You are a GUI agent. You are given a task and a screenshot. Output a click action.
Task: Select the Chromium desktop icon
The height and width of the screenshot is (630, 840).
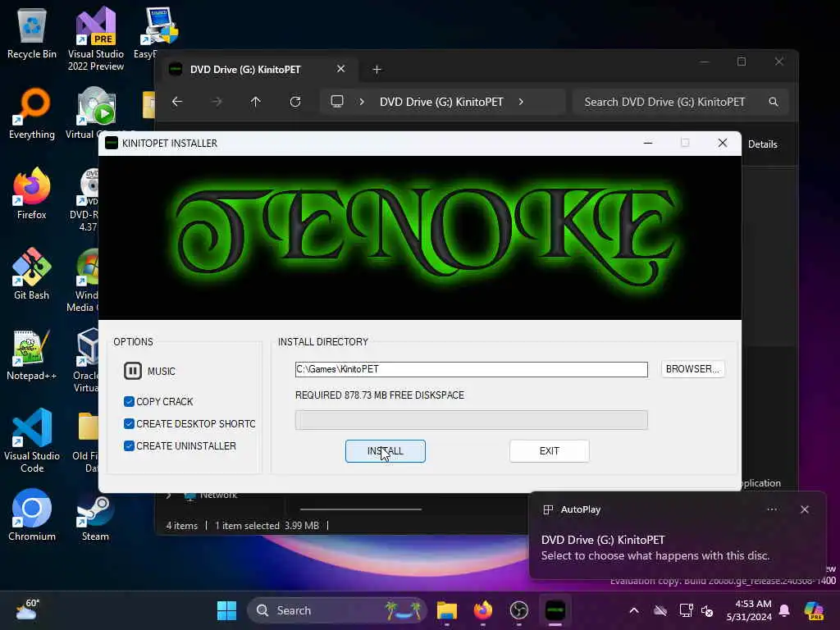pyautogui.click(x=32, y=515)
